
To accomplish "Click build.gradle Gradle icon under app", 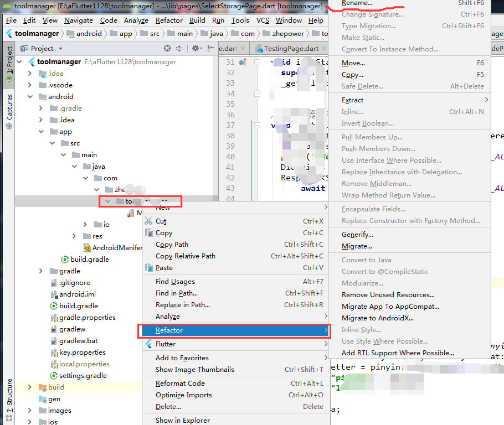I will pos(65,259).
